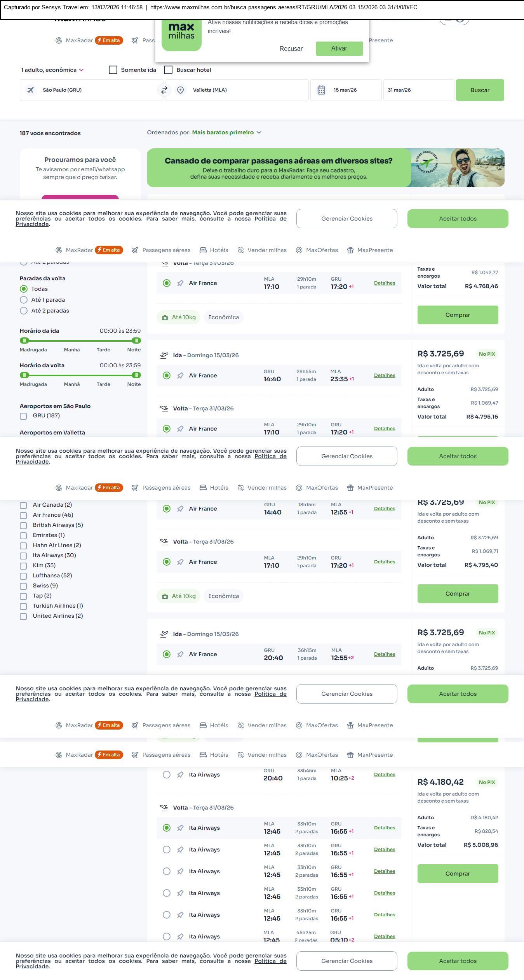Viewport: 524px width, 980px height.
Task: Filter by the Lufthansa (52) airline checkbox
Action: pyautogui.click(x=23, y=576)
